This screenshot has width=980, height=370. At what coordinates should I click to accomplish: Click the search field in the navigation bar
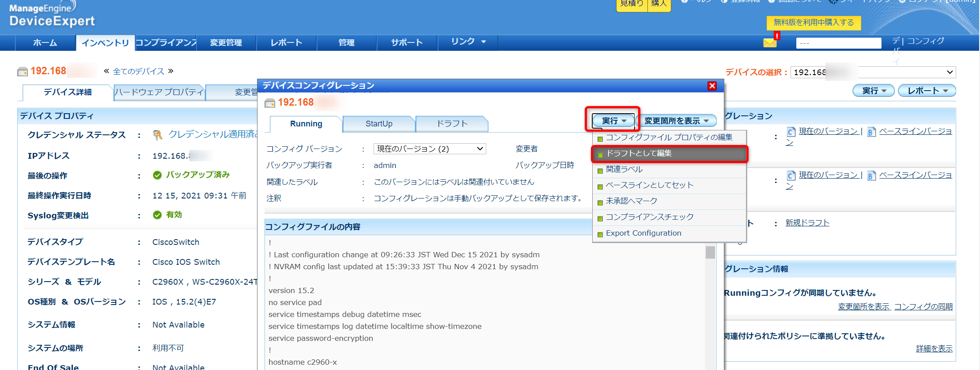[x=839, y=43]
